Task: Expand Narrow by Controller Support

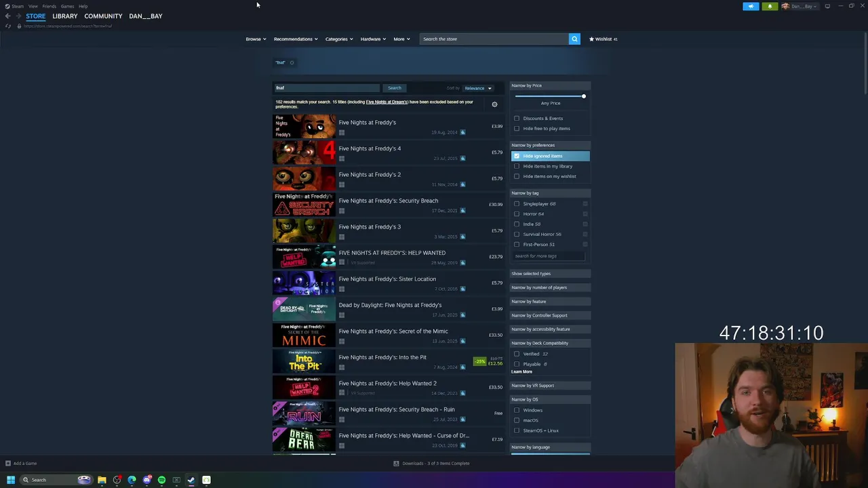Action: click(550, 315)
